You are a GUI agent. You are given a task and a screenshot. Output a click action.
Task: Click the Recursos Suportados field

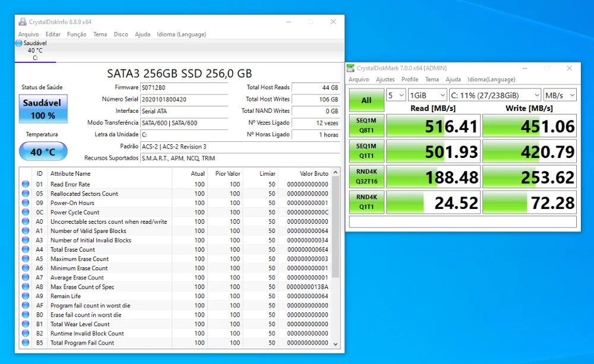tap(240, 159)
